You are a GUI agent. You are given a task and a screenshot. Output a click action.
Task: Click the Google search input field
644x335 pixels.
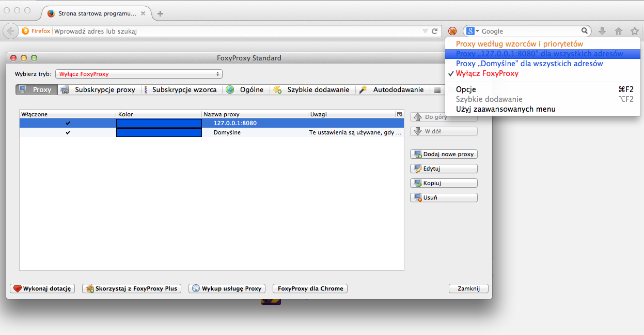pyautogui.click(x=530, y=31)
